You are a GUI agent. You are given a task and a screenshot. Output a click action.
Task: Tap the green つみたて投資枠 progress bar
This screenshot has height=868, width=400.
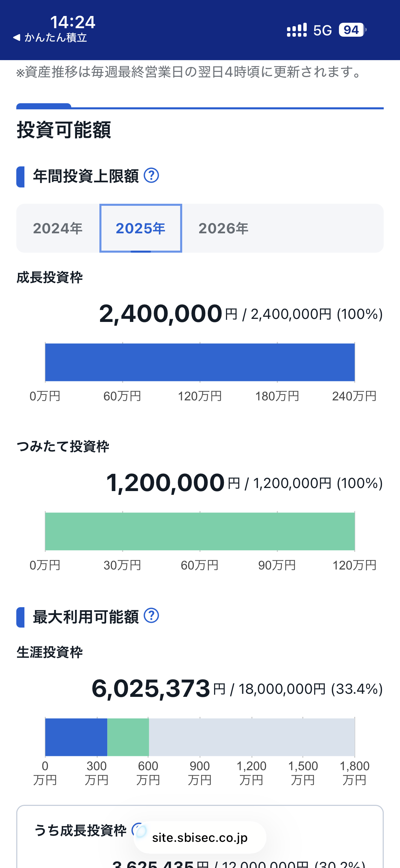pos(200,531)
